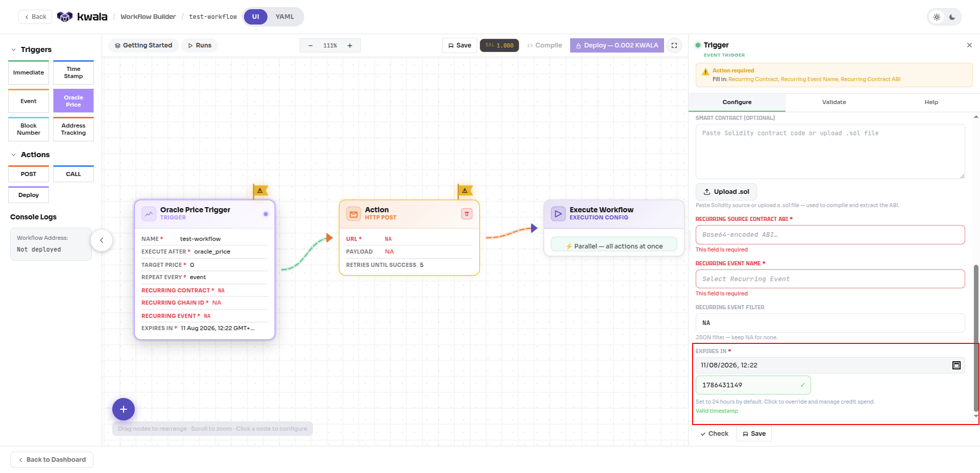The image size is (980, 473).
Task: Add a CALL action
Action: pos(73,174)
